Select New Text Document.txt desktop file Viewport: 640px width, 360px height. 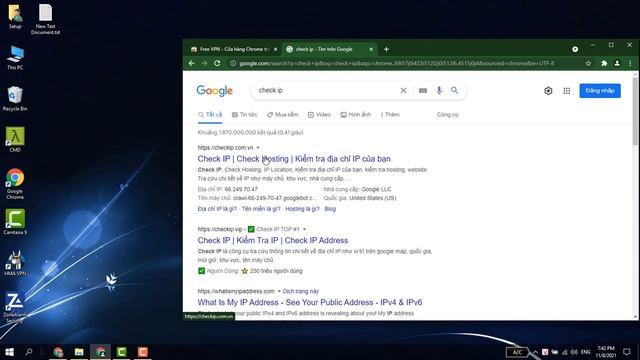45,19
